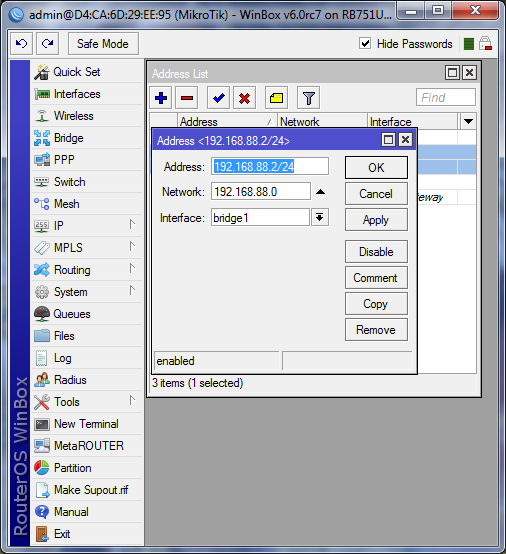
Task: Maximize the Address List window
Action: [452, 73]
